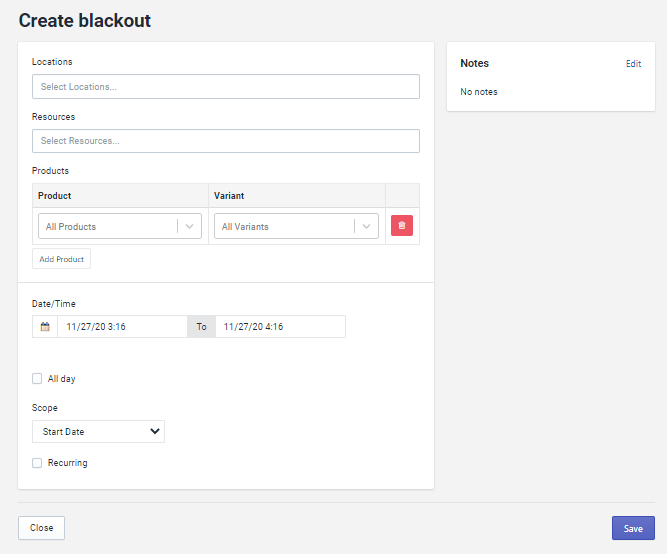
Task: Click the Add Product button
Action: tap(61, 259)
